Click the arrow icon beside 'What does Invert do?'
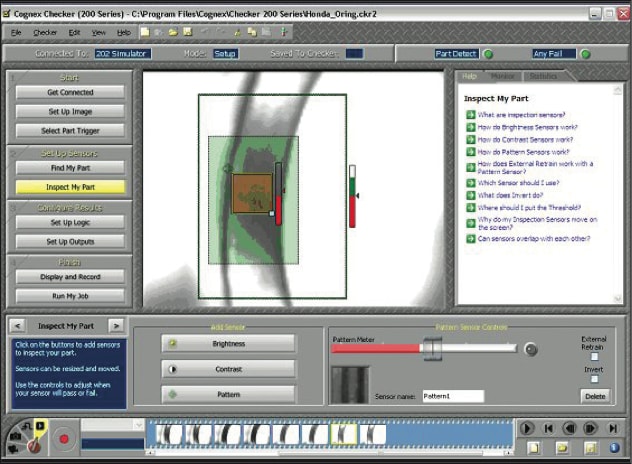The height and width of the screenshot is (464, 632). point(470,196)
